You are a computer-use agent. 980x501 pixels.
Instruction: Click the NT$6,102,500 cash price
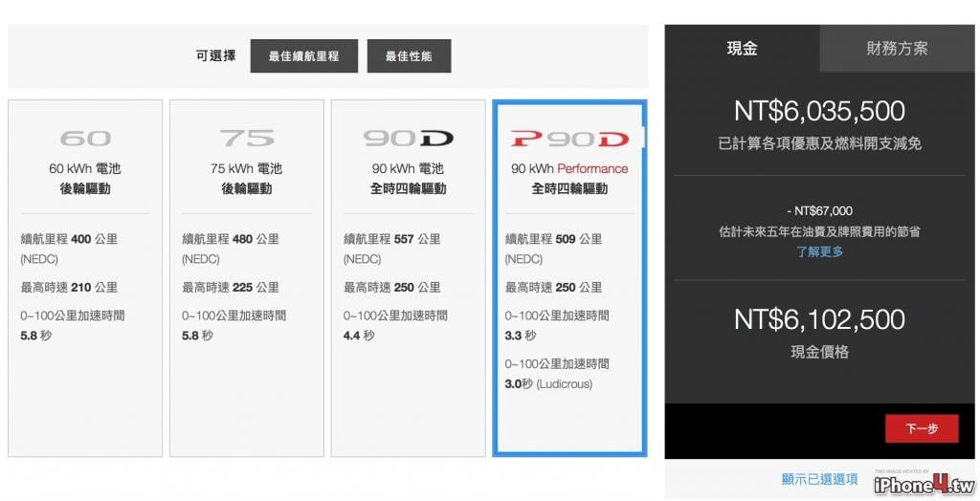pos(819,319)
